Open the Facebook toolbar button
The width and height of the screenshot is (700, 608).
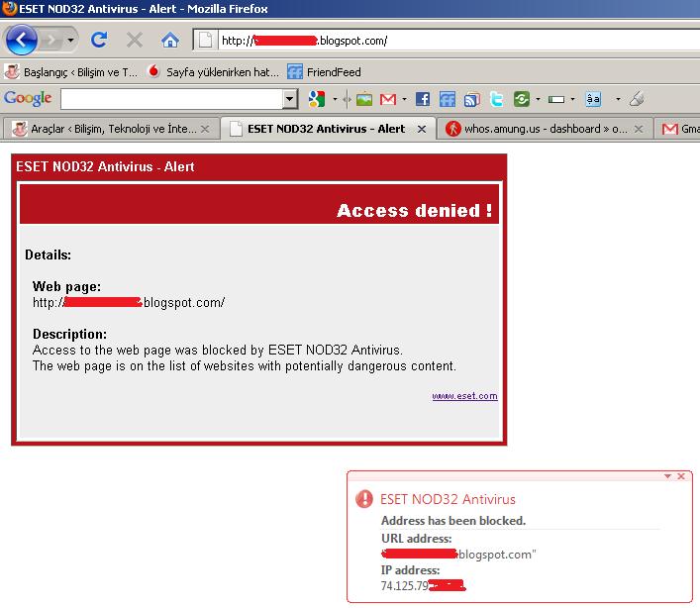click(423, 99)
